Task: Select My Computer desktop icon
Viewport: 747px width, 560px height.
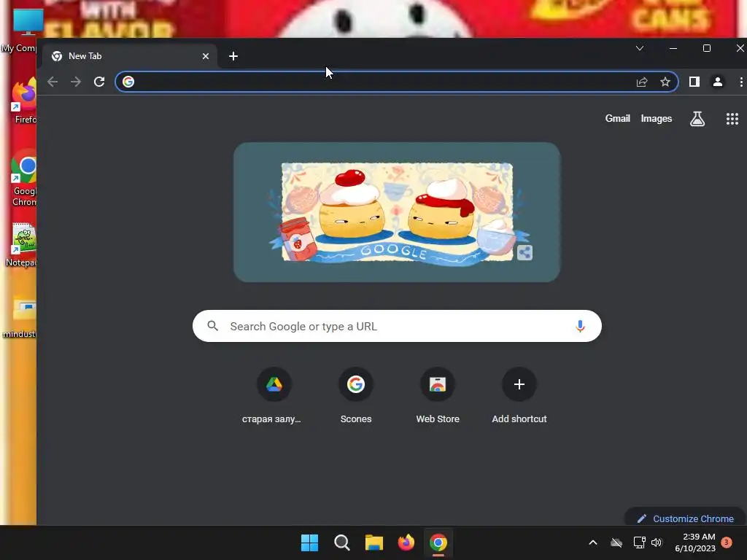Action: [x=19, y=29]
